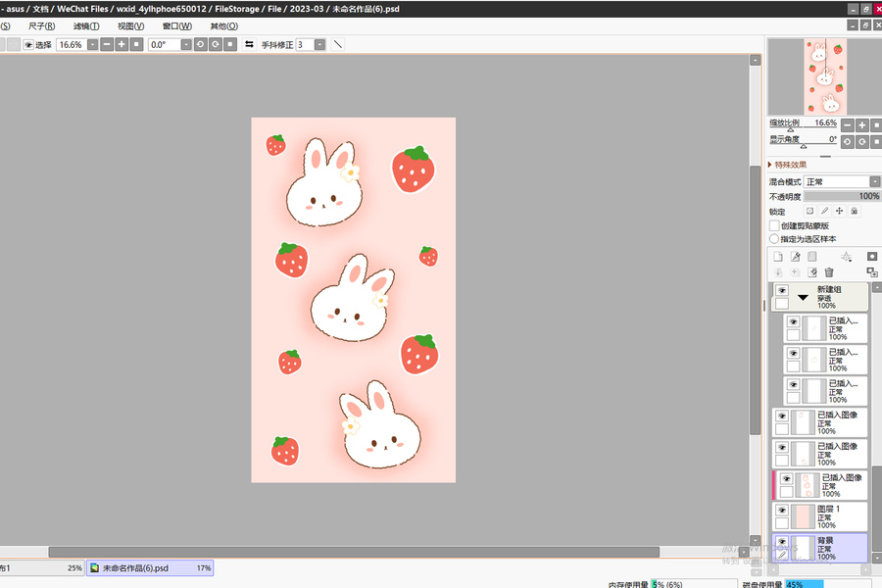Open the 0.0° rotation angle dropdown
The image size is (882, 588).
186,44
